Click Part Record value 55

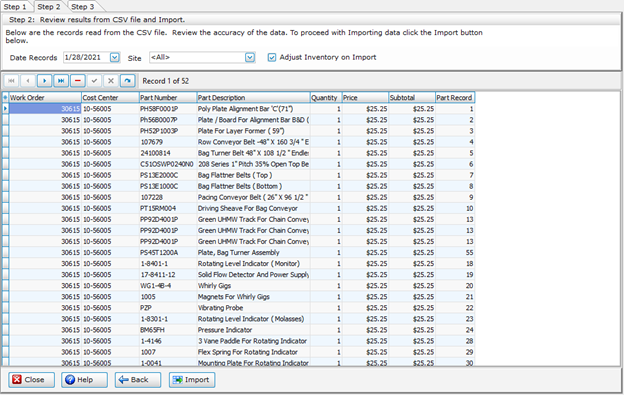[455, 253]
